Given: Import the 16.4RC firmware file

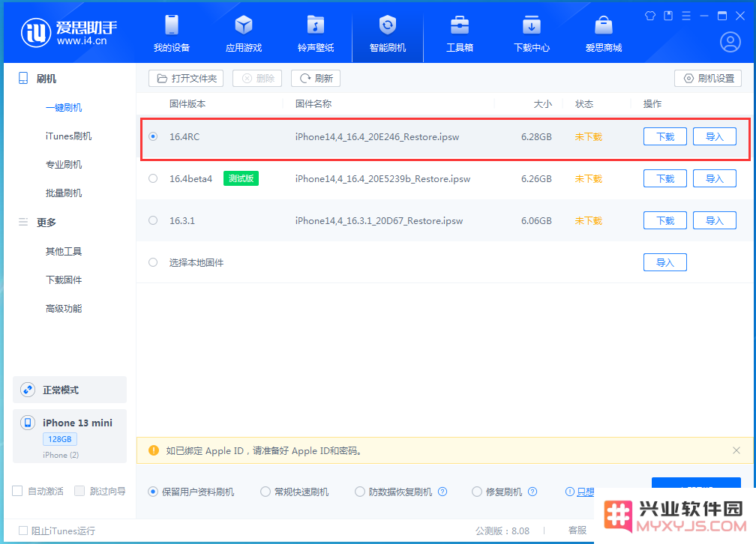Looking at the screenshot, I should (715, 136).
